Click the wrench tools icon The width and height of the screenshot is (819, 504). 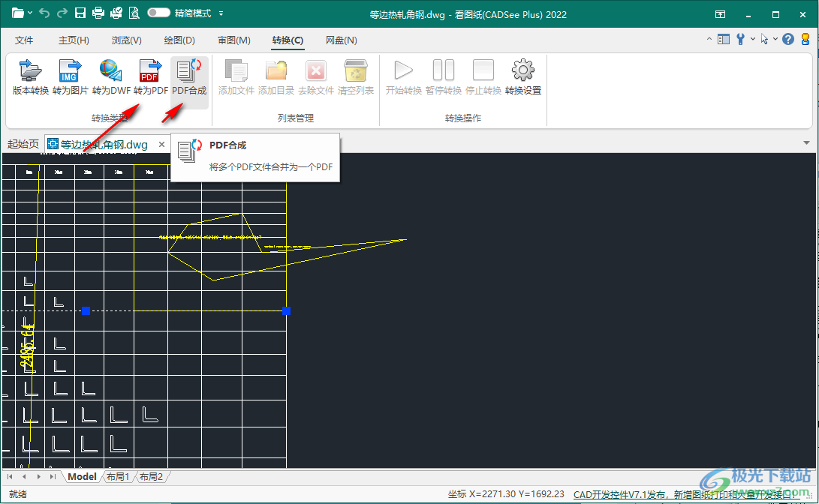pyautogui.click(x=741, y=39)
